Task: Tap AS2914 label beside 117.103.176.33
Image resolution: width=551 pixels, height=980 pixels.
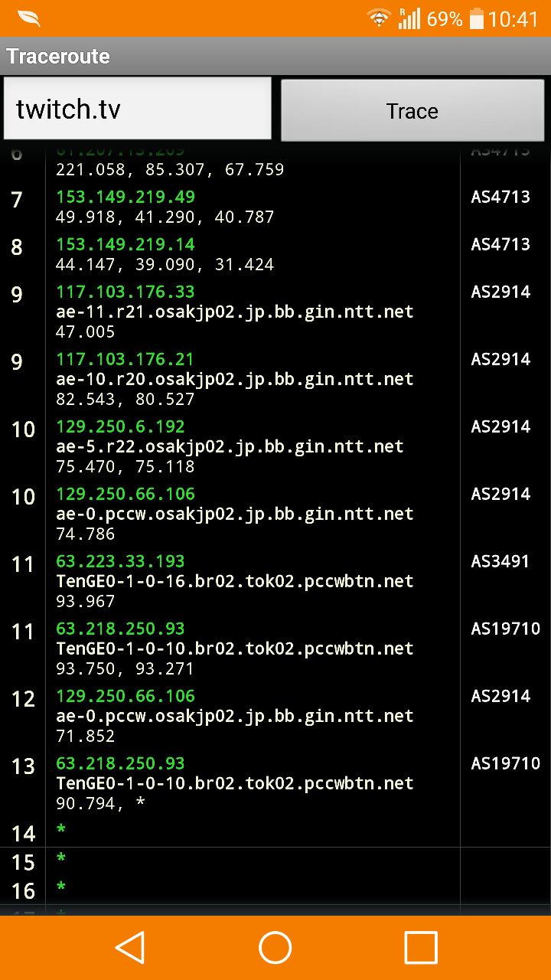Action: tap(500, 292)
